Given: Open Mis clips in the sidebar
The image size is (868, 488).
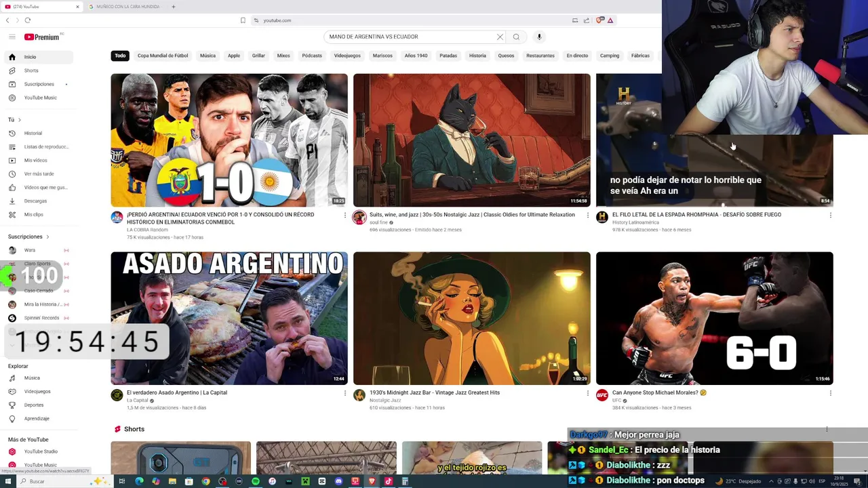Looking at the screenshot, I should click(x=39, y=214).
